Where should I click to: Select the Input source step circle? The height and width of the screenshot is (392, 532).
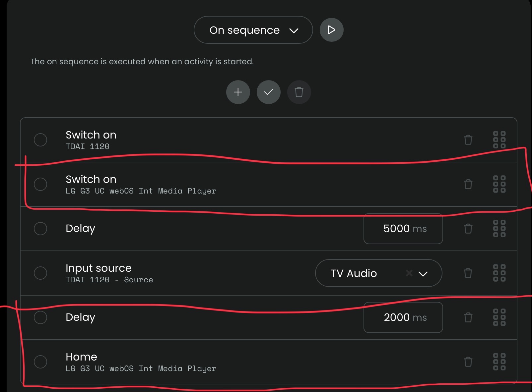pos(40,273)
